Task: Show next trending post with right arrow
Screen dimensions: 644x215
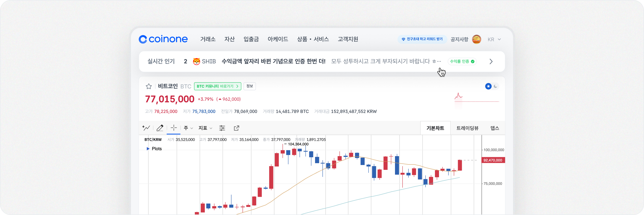Action: (x=491, y=62)
